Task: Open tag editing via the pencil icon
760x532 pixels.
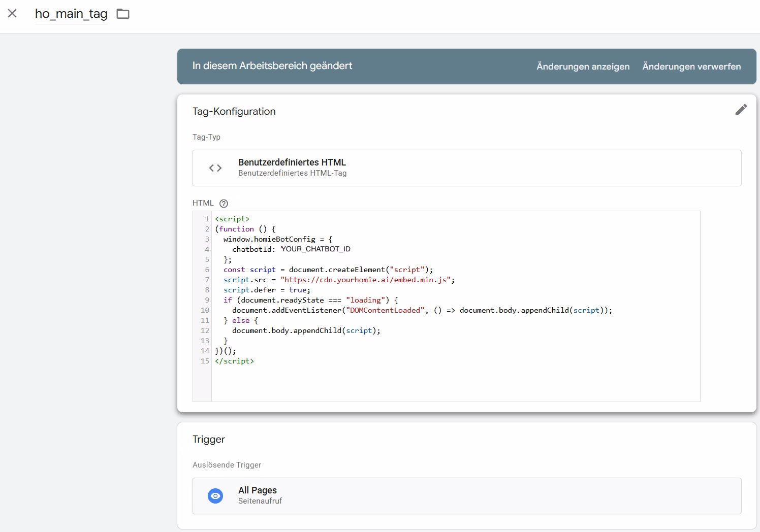Action: (x=741, y=110)
